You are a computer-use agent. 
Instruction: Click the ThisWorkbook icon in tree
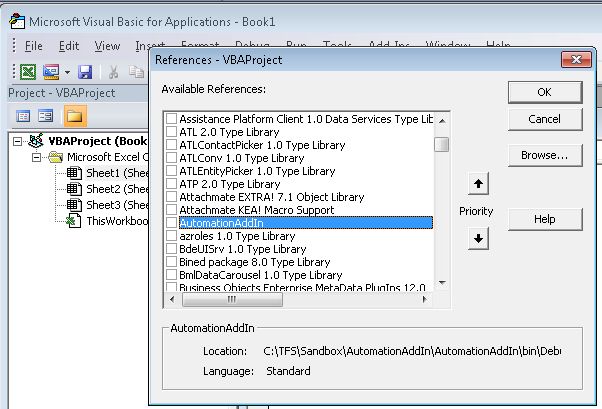click(x=73, y=221)
